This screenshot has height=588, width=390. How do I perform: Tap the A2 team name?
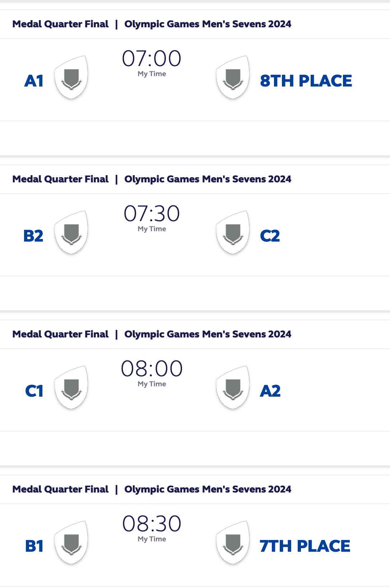coord(270,391)
